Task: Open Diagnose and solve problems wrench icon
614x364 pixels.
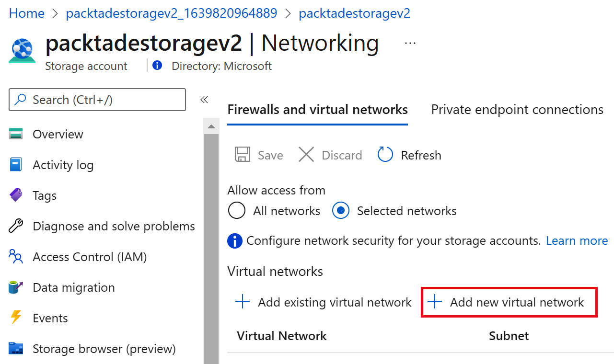Action: [x=16, y=226]
